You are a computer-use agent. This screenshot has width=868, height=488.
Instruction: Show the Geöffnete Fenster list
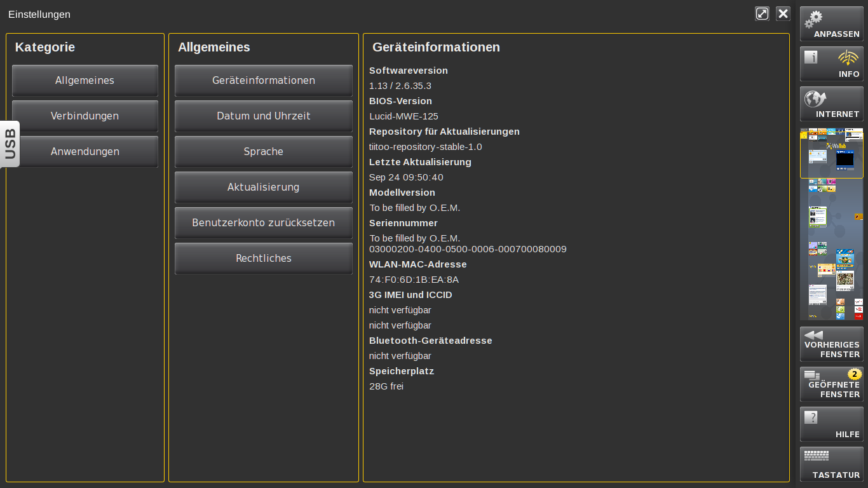(x=831, y=384)
